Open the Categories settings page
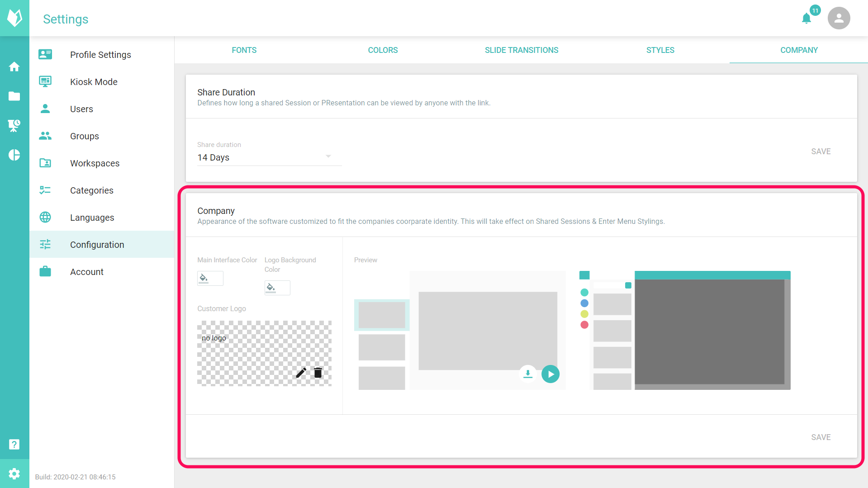Viewport: 868px width, 488px height. click(102, 190)
